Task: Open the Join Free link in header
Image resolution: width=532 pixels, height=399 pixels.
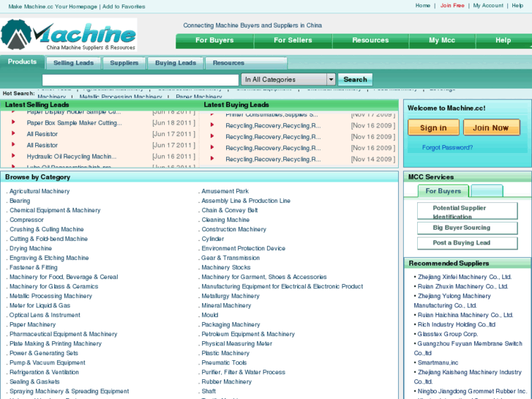Action: [452, 6]
